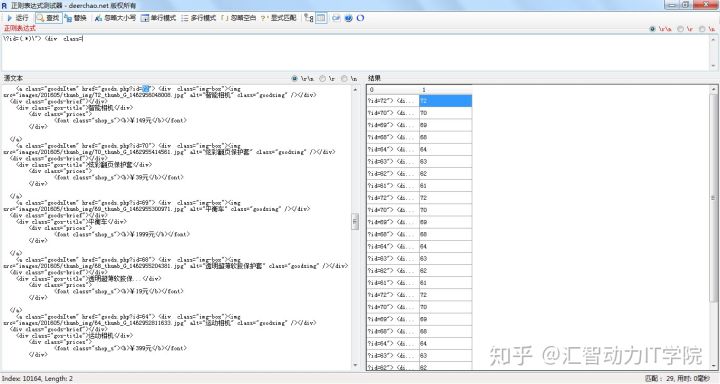Image resolution: width=720 pixels, height=384 pixels.
Task: Select \n newline option for source text
Action: [x=349, y=79]
